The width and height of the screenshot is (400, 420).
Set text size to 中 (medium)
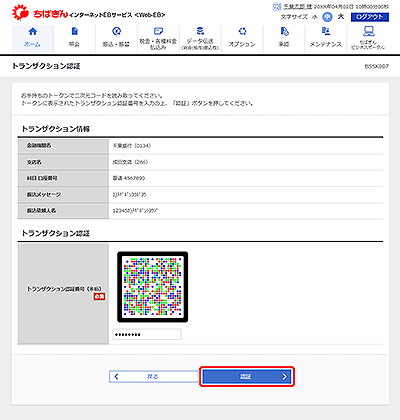tap(327, 17)
